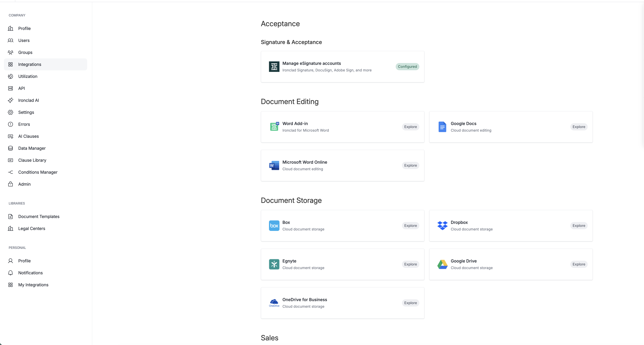Click the My Integrations grid icon
This screenshot has height=345, width=644.
pyautogui.click(x=10, y=285)
